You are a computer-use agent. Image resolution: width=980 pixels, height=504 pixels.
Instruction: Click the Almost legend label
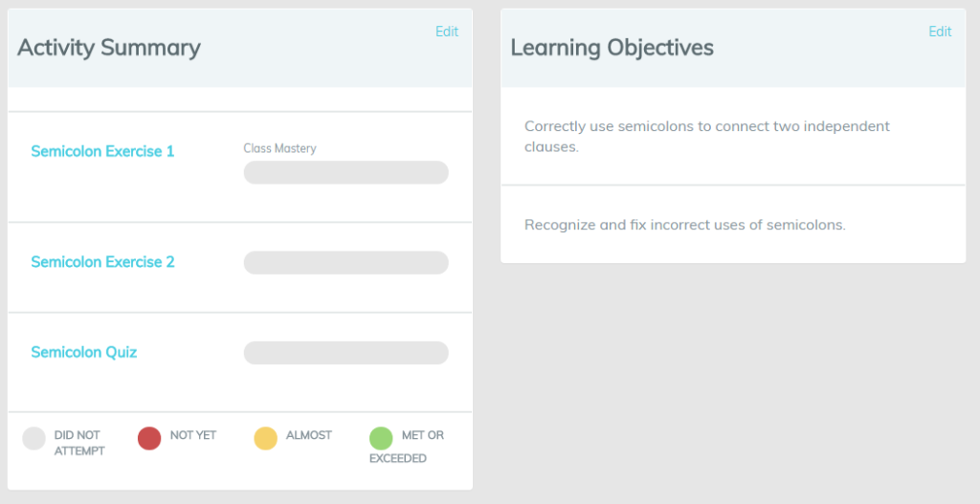point(309,435)
